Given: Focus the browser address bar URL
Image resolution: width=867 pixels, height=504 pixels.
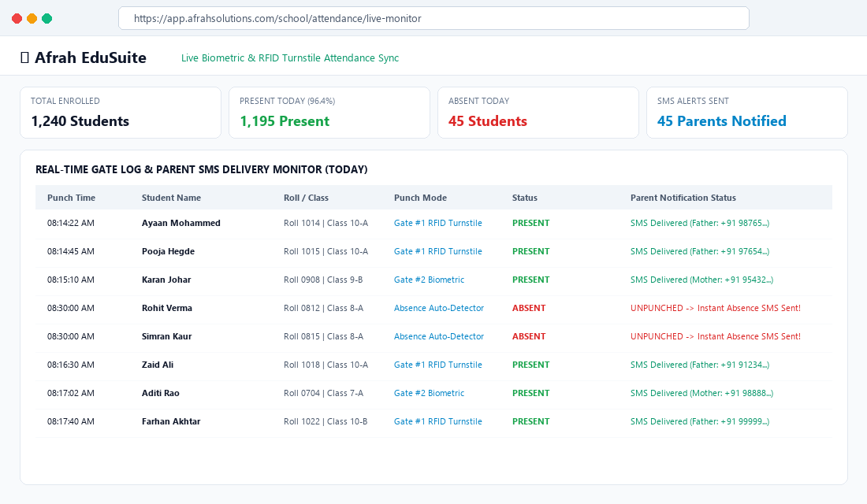Looking at the screenshot, I should click(x=433, y=18).
